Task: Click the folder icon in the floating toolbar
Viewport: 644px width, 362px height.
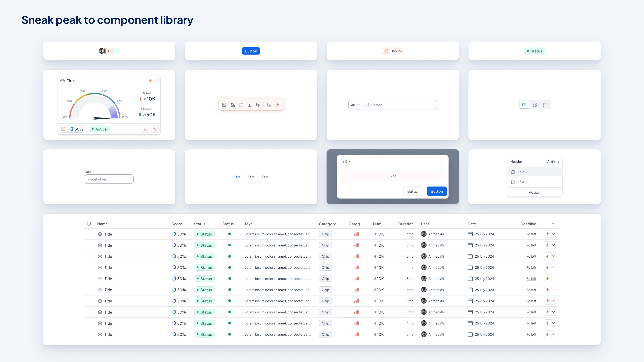Action: [x=241, y=105]
